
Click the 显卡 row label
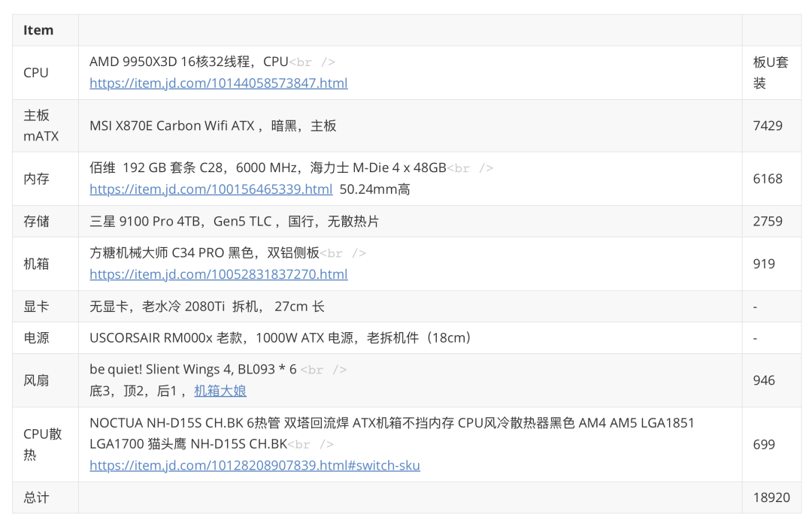coord(36,307)
